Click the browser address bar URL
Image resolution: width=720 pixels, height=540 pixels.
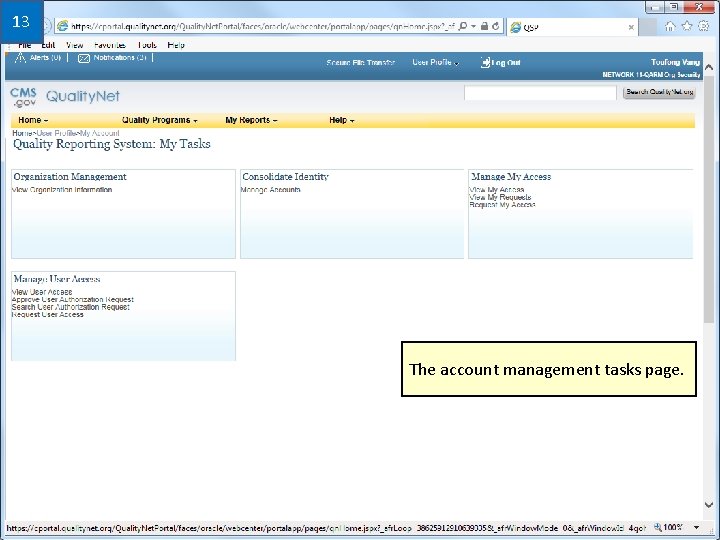click(263, 27)
